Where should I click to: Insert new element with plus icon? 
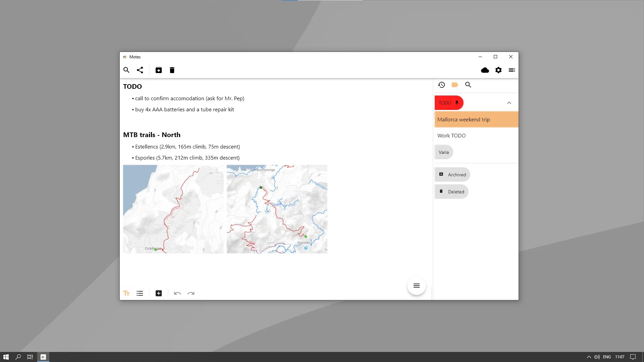pyautogui.click(x=159, y=293)
